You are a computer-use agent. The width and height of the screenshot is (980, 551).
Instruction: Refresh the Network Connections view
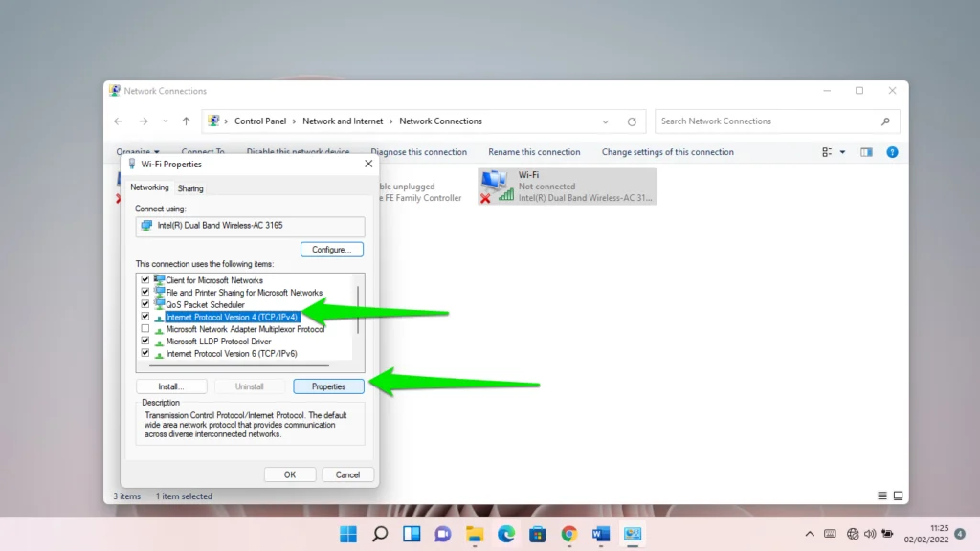tap(632, 121)
